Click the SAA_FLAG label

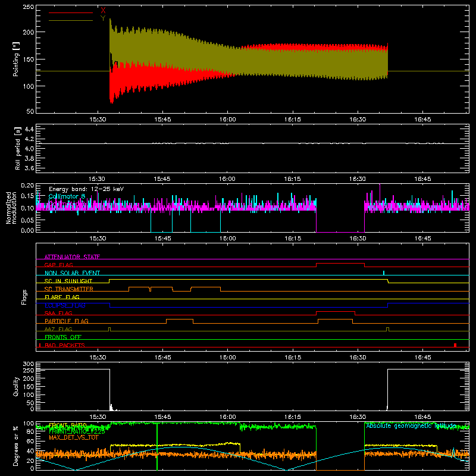58,313
